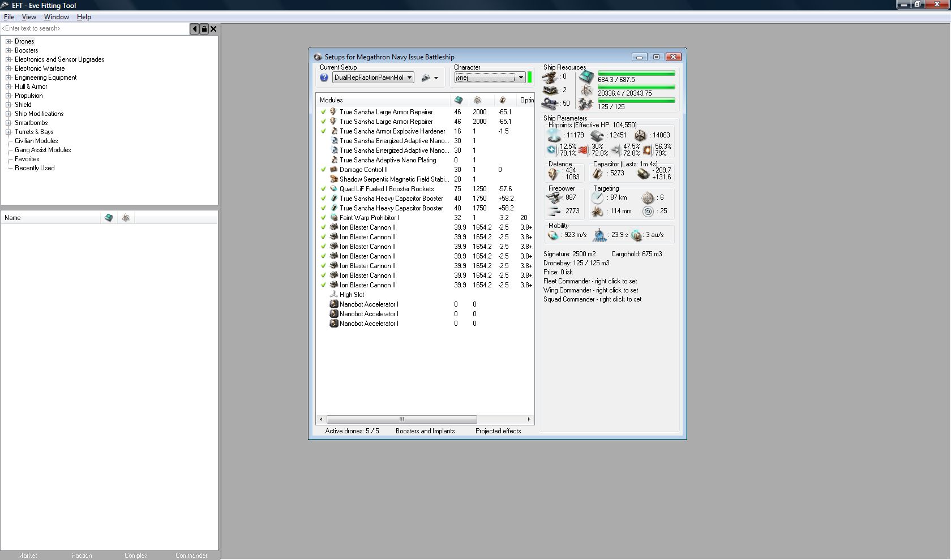The height and width of the screenshot is (560, 951).
Task: Expand the Hull & Armor tree node
Action: pos(8,87)
